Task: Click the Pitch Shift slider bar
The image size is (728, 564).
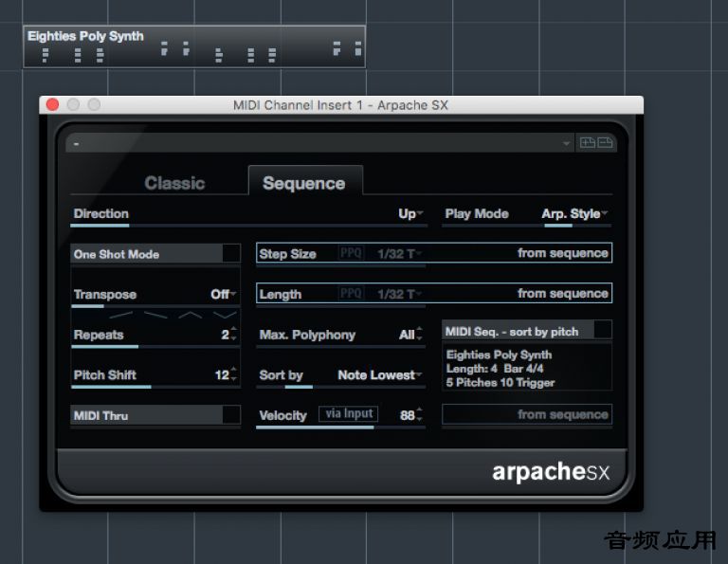Action: click(155, 387)
